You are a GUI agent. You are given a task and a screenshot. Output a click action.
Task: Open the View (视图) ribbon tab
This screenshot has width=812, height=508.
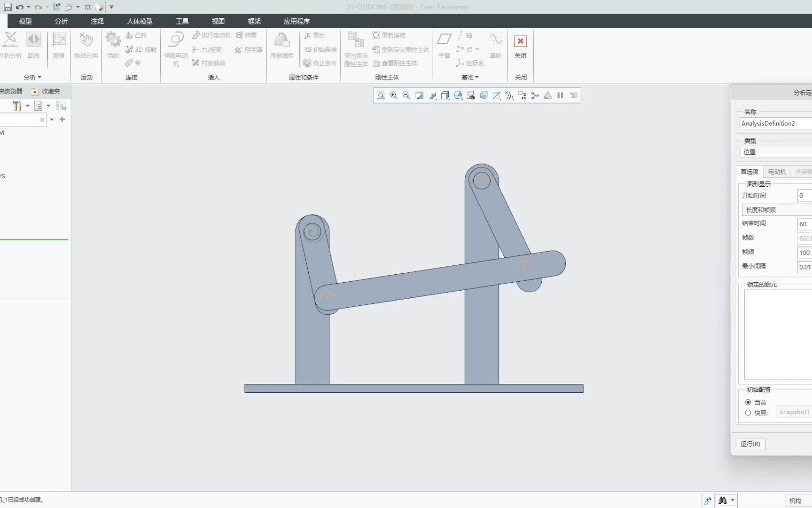(218, 21)
